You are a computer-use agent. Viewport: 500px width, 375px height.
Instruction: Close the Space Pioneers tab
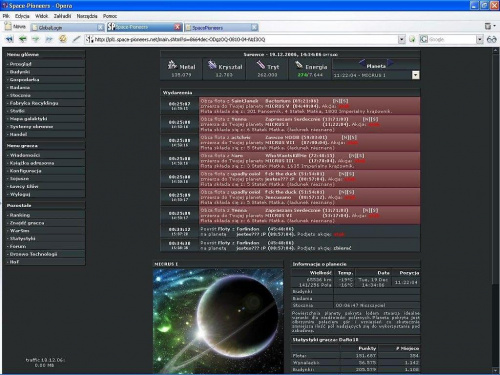[178, 27]
